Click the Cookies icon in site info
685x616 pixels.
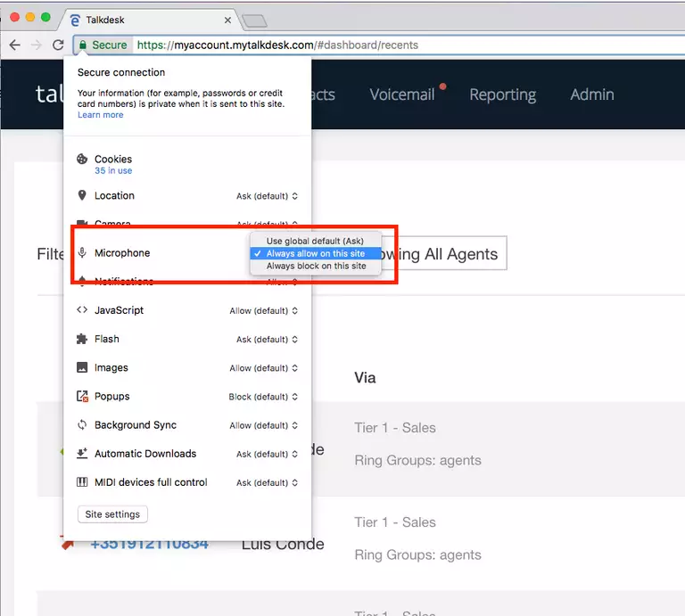82,160
